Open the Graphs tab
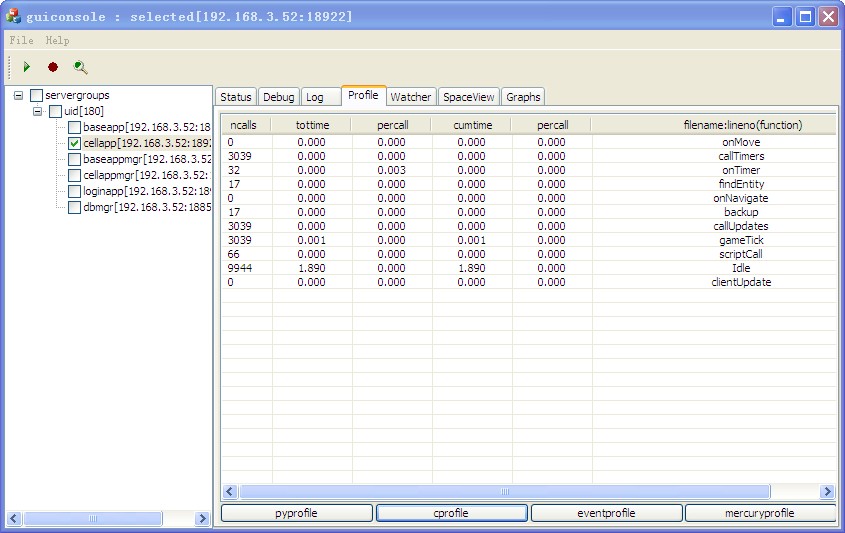The height and width of the screenshot is (533, 845). (523, 97)
